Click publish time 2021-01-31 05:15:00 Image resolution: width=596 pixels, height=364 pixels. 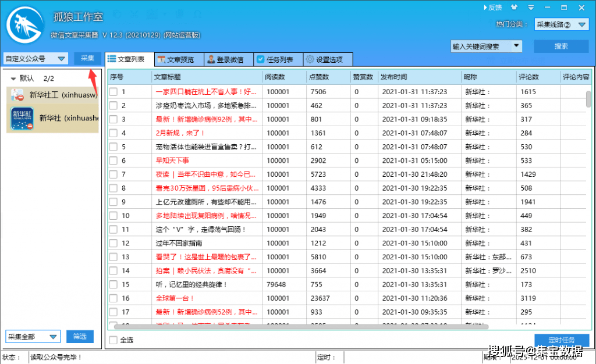click(414, 160)
